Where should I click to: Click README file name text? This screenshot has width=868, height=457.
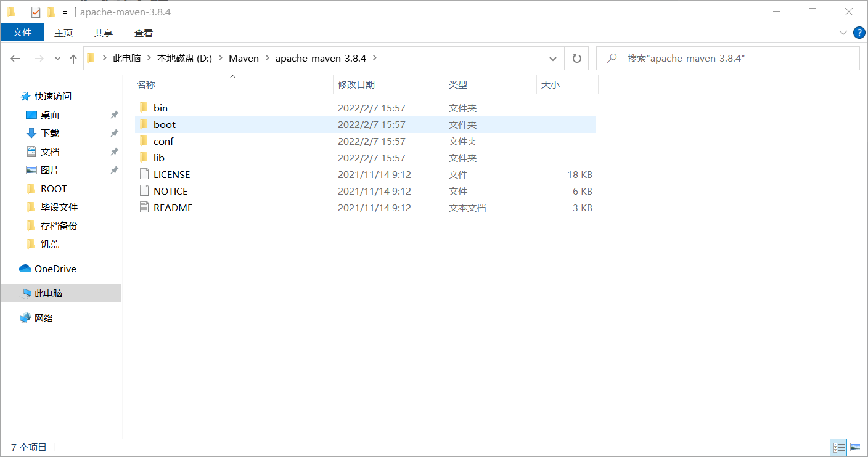coord(173,208)
